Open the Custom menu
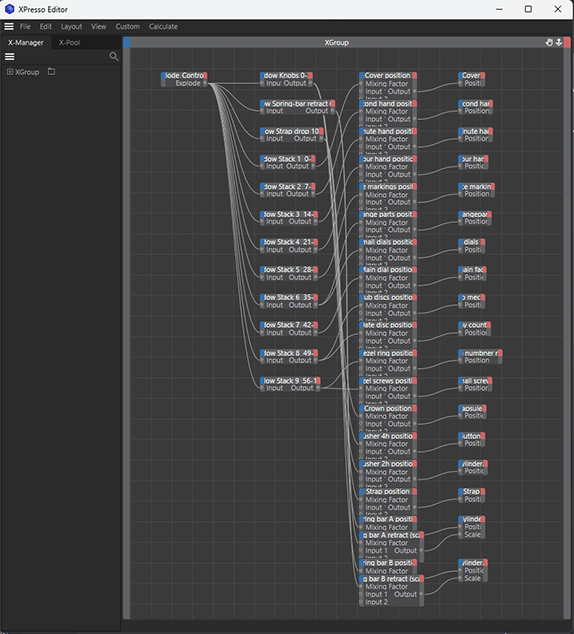This screenshot has height=634, width=574. 128,26
